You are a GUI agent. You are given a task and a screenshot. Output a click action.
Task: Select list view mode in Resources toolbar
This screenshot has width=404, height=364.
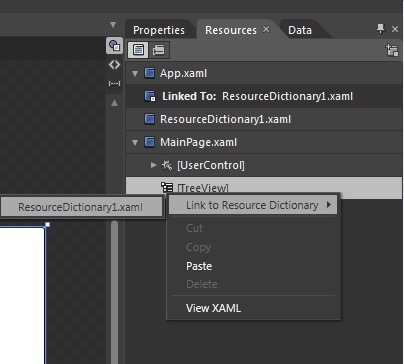[x=138, y=50]
